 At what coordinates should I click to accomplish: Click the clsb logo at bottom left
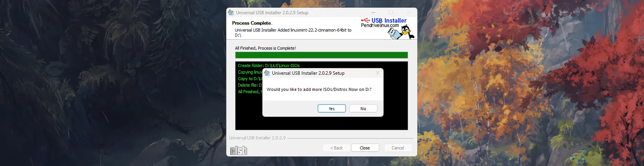(239, 151)
